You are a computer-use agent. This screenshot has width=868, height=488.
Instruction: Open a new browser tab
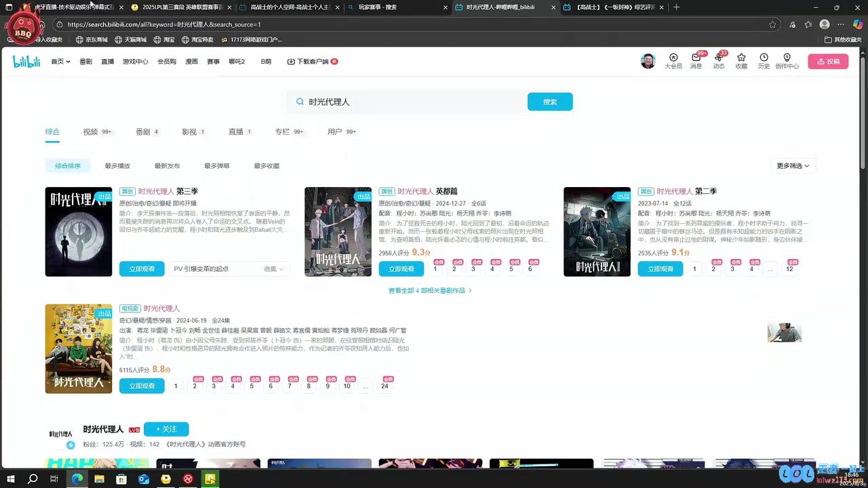pyautogui.click(x=676, y=7)
